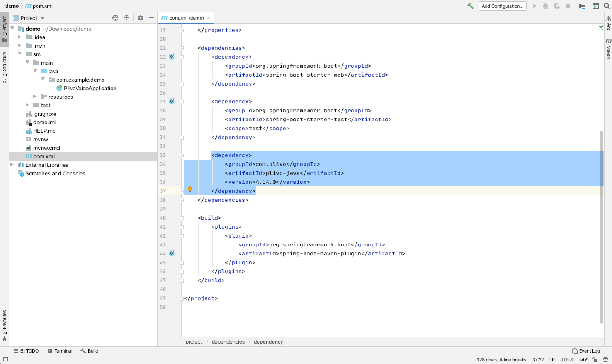Viewport: 612px width, 364px height.
Task: Expand External Libraries node
Action: (x=12, y=165)
